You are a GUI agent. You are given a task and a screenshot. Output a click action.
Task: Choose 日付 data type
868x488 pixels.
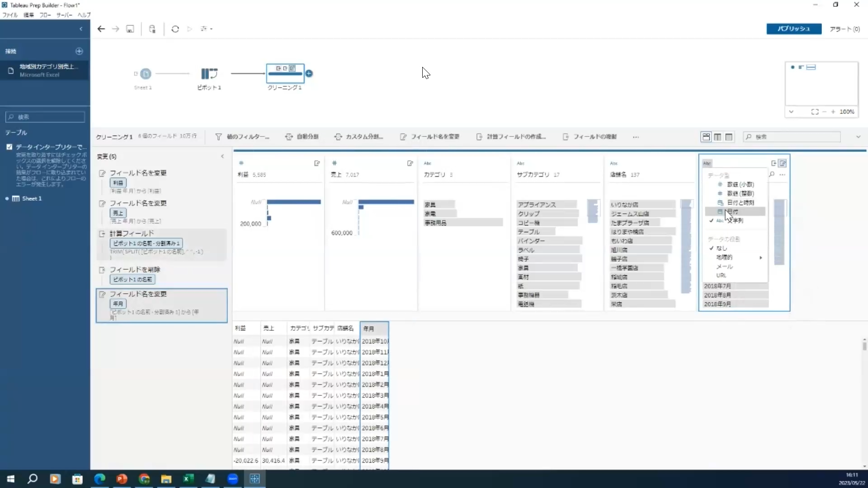click(735, 211)
